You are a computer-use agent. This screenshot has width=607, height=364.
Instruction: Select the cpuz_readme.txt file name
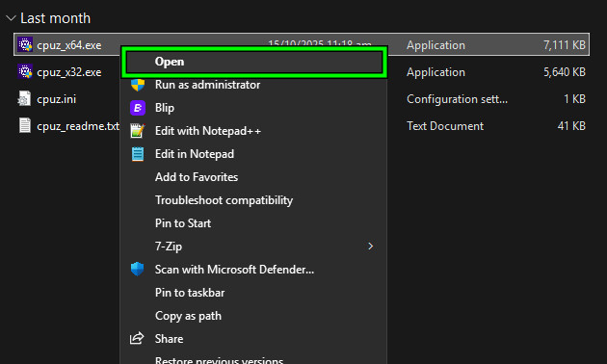(78, 126)
